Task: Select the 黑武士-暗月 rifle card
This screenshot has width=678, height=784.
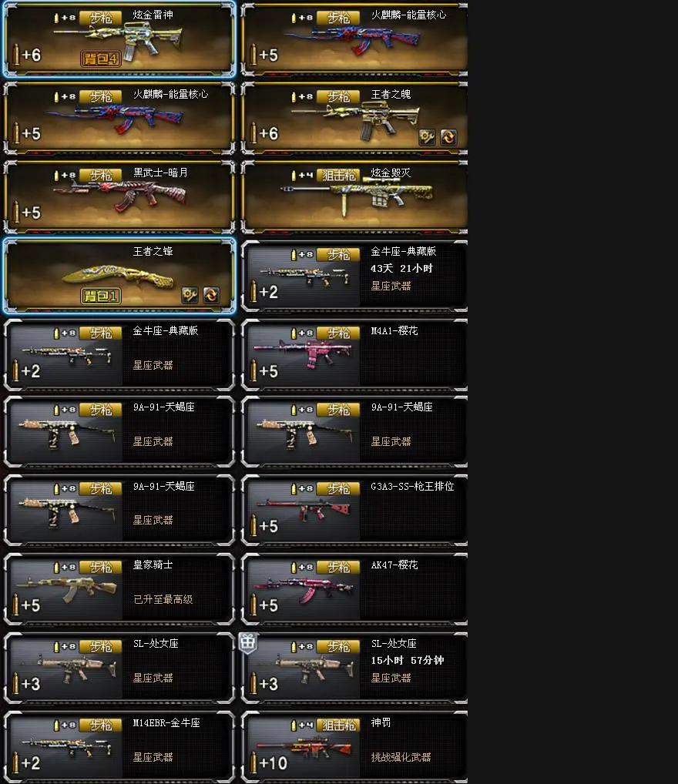Action: (x=119, y=197)
